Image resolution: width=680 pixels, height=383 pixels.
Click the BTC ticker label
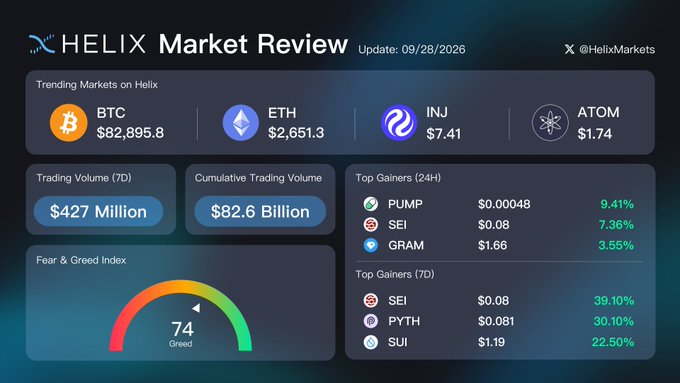coord(111,113)
